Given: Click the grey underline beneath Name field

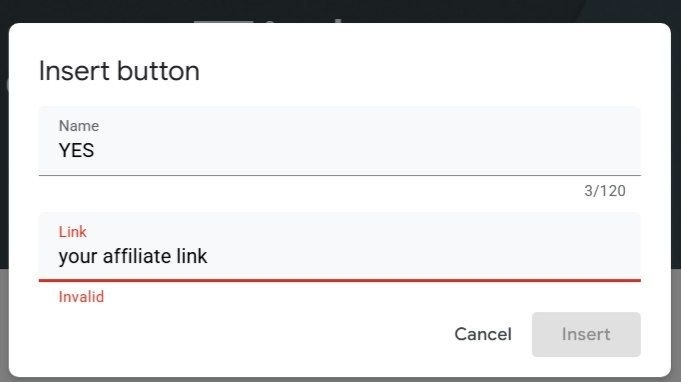Looking at the screenshot, I should [x=340, y=175].
